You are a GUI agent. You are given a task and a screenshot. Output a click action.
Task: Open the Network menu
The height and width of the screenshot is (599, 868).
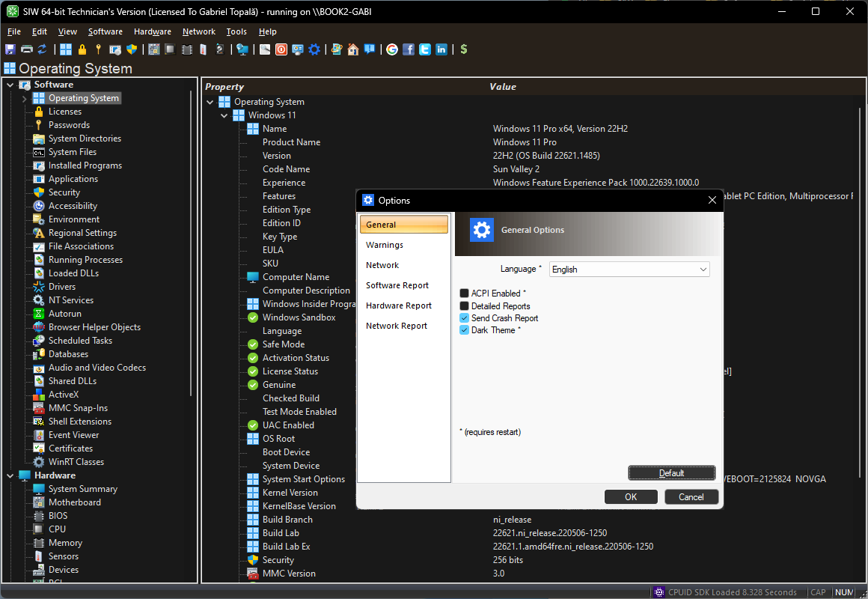pos(199,31)
